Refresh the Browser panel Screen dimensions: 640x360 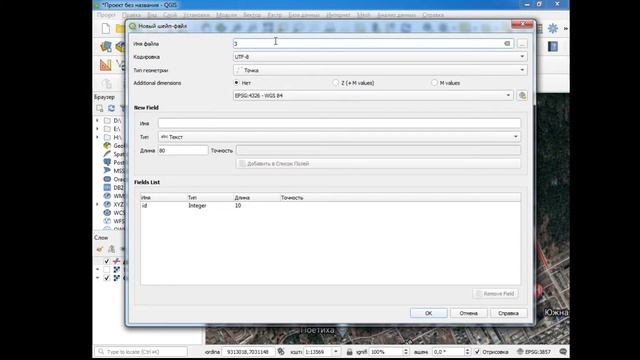(x=111, y=108)
